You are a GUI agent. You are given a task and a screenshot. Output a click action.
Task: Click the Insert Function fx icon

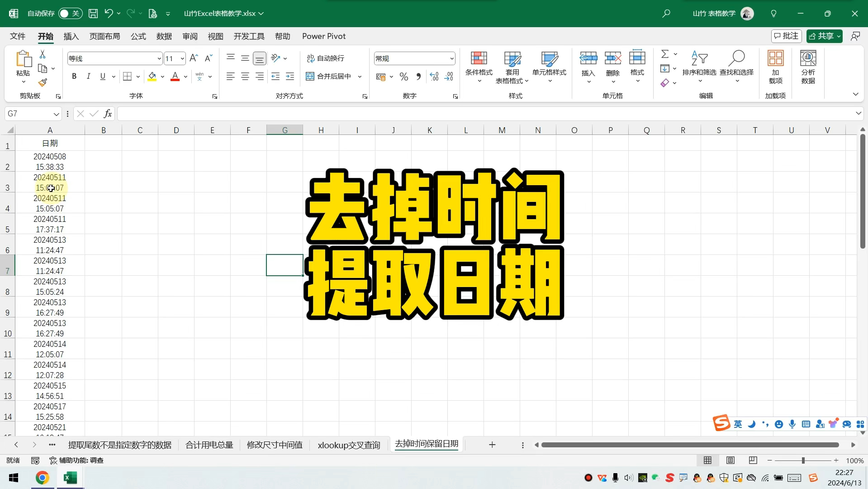(x=108, y=114)
